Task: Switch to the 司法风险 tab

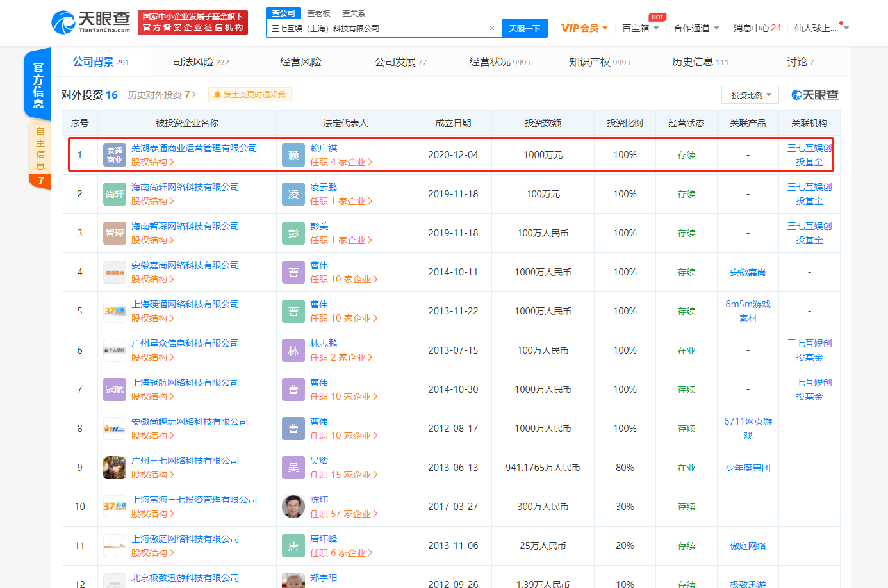Action: pyautogui.click(x=201, y=62)
